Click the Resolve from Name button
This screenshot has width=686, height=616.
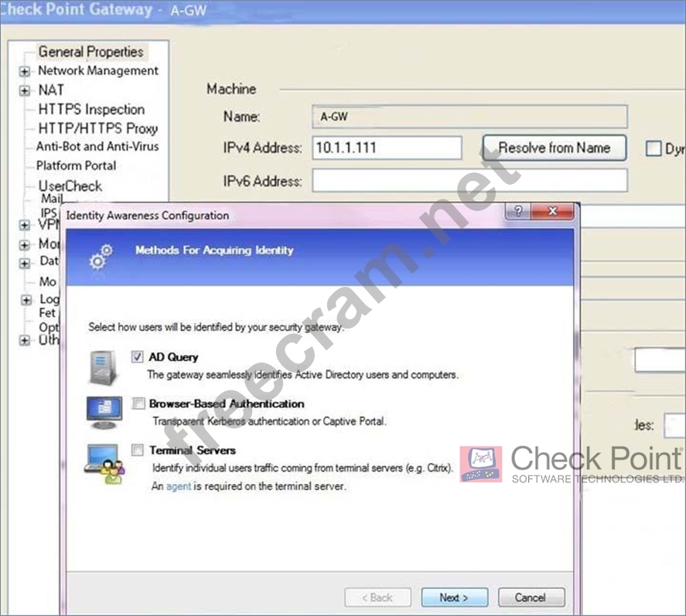pyautogui.click(x=555, y=148)
